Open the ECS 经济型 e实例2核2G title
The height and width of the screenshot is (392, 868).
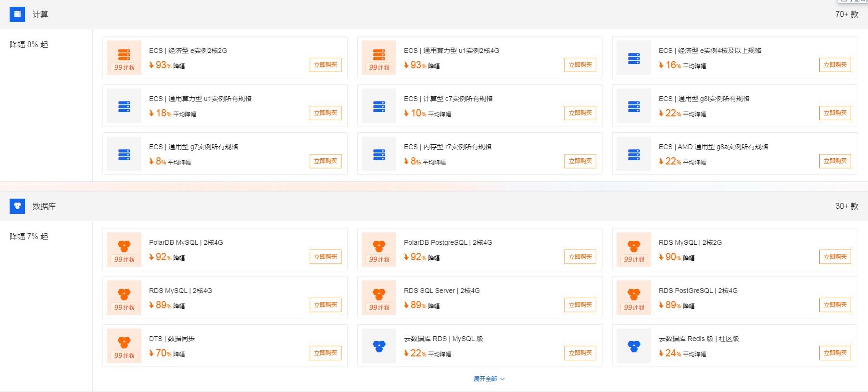[188, 51]
